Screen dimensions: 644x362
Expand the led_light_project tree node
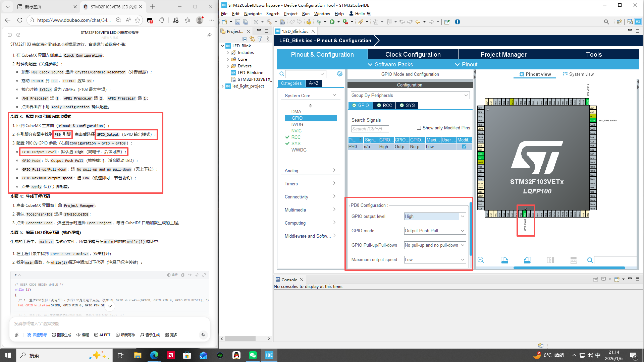(x=223, y=86)
